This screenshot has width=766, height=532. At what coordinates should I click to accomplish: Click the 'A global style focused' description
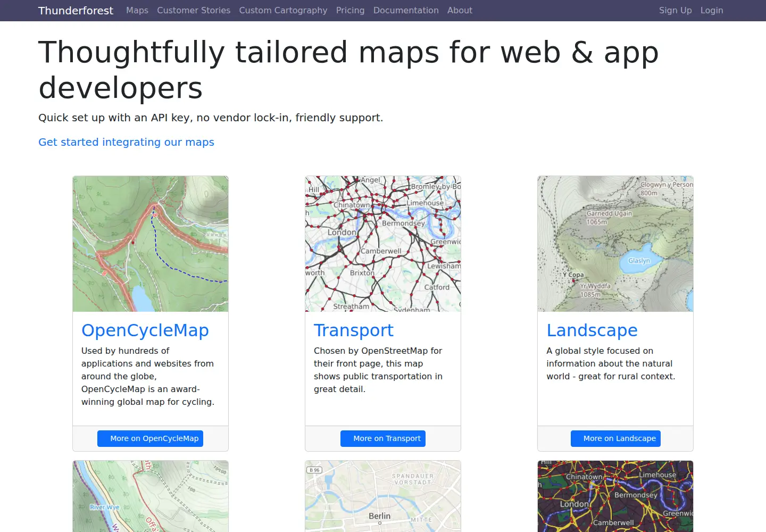611,363
